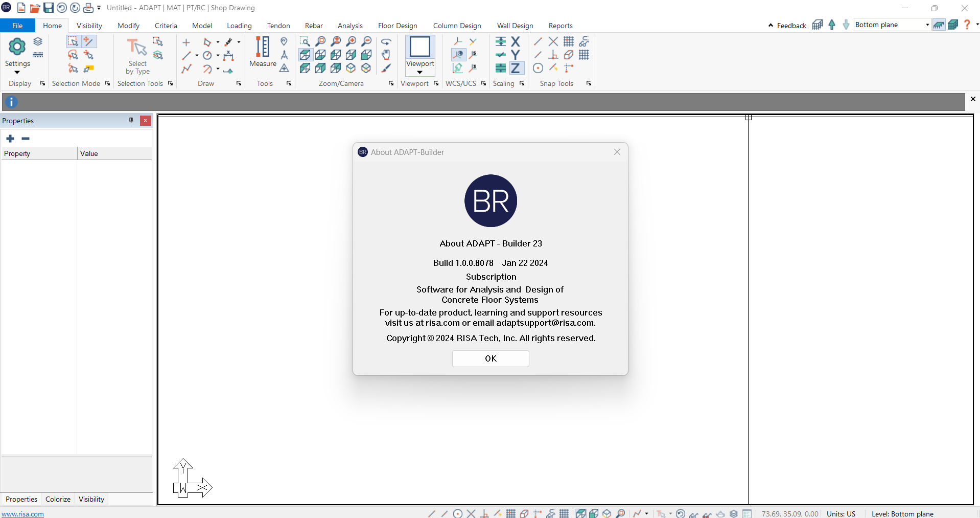Switch to the Modify ribbon tab
Viewport: 980px width, 518px height.
coord(128,26)
